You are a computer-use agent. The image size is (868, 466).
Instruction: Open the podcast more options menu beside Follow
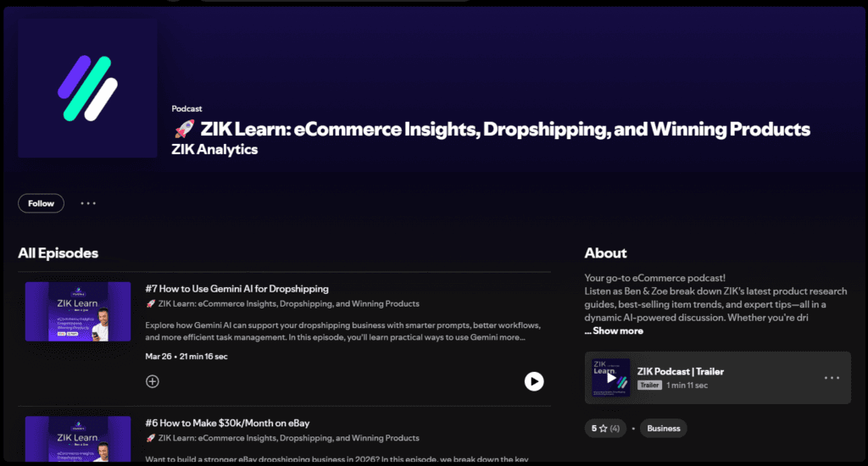tap(88, 203)
